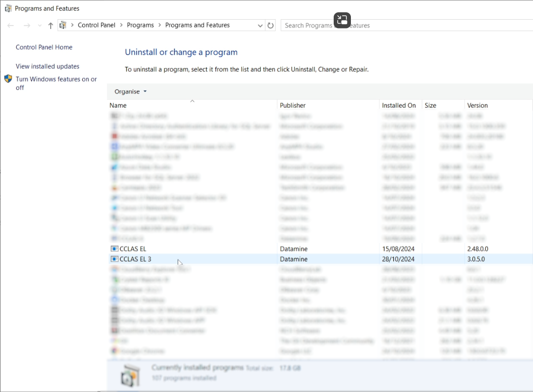Screen dimensions: 533x392
Task: Click Datamine publisher of CCLAS EL
Action: point(294,249)
